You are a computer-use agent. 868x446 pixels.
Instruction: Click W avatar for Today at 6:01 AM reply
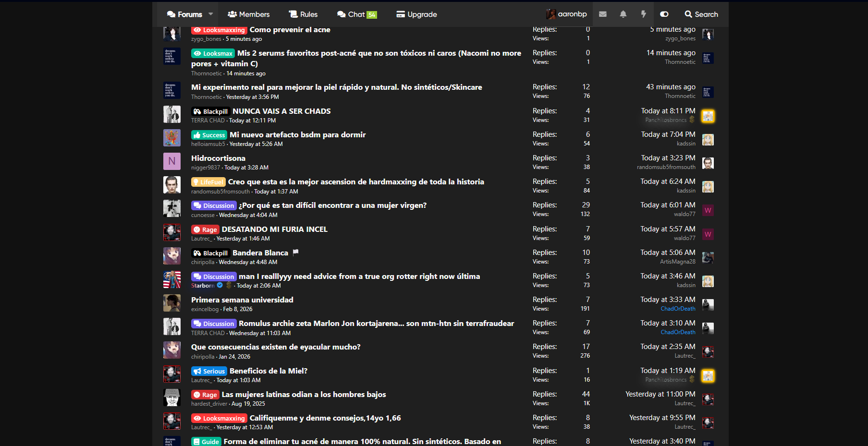coord(708,210)
